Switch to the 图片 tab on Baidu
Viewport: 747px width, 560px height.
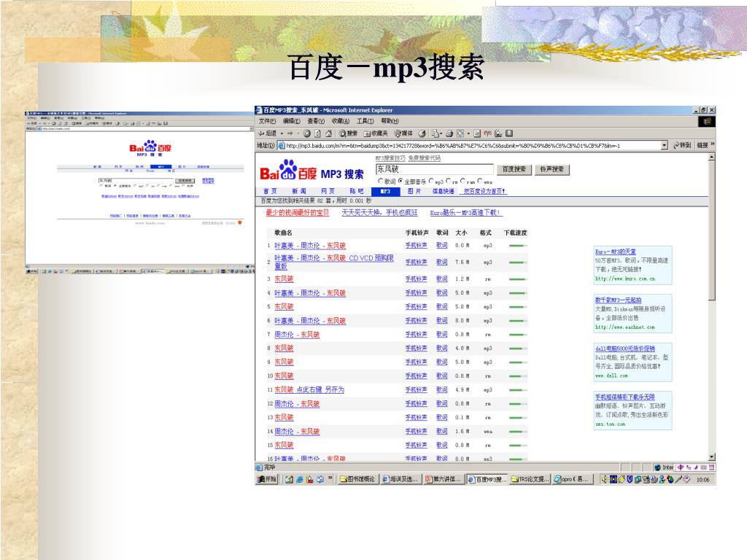click(x=414, y=192)
